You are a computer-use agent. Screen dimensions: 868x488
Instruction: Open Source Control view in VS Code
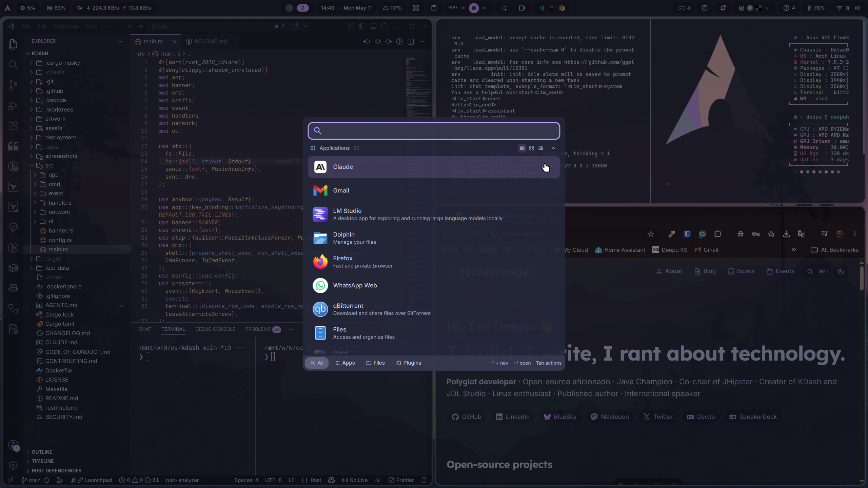coord(13,85)
